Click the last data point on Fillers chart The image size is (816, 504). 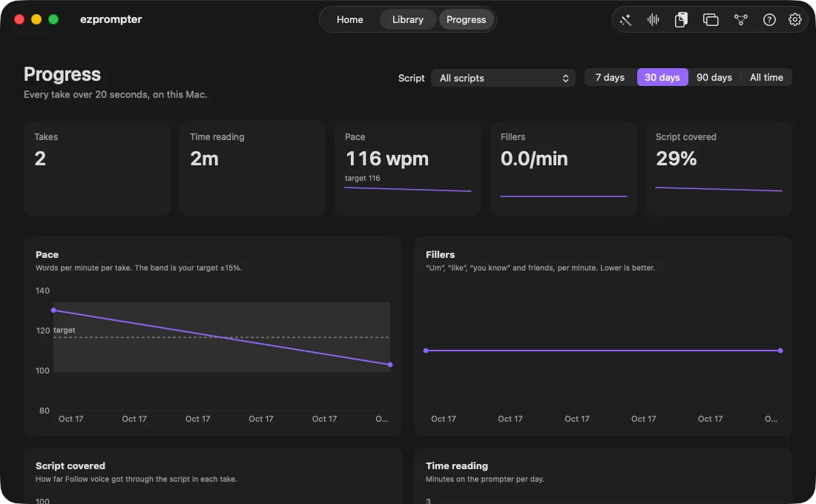click(780, 351)
